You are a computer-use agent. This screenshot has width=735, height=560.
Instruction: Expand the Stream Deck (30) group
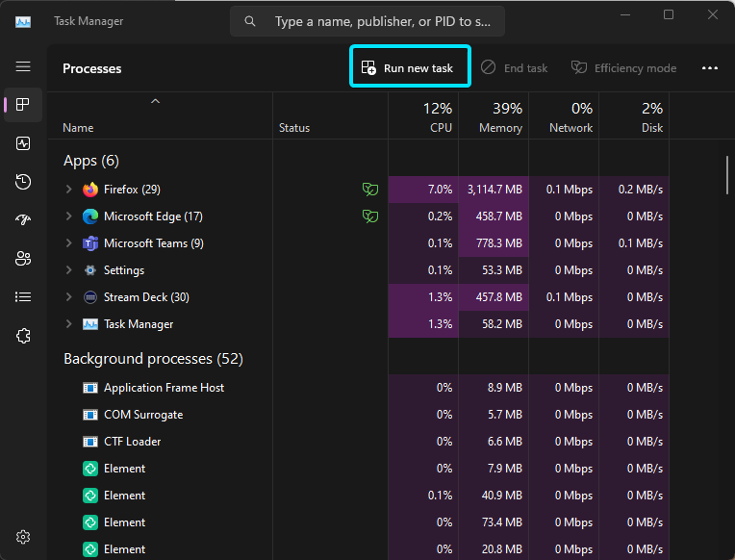click(69, 297)
